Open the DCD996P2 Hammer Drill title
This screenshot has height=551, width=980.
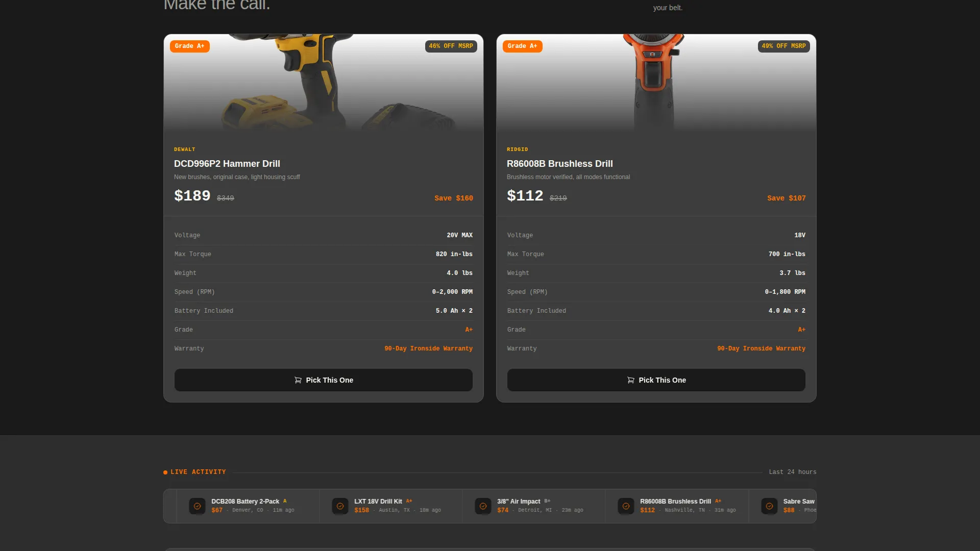point(227,164)
